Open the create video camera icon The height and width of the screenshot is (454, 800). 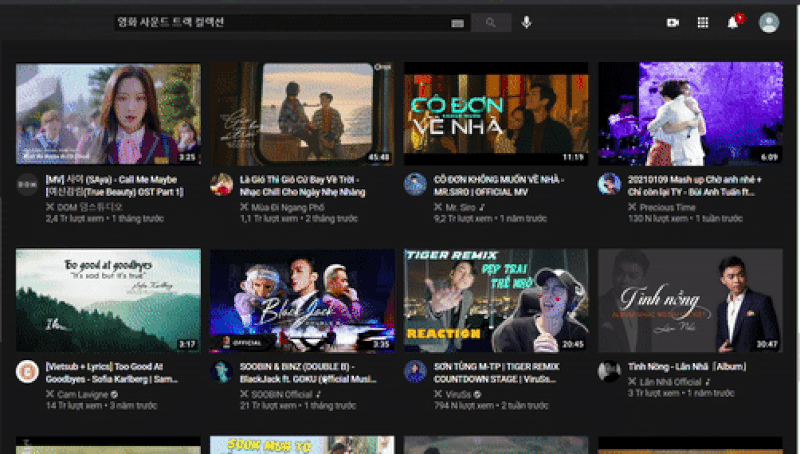tap(673, 22)
